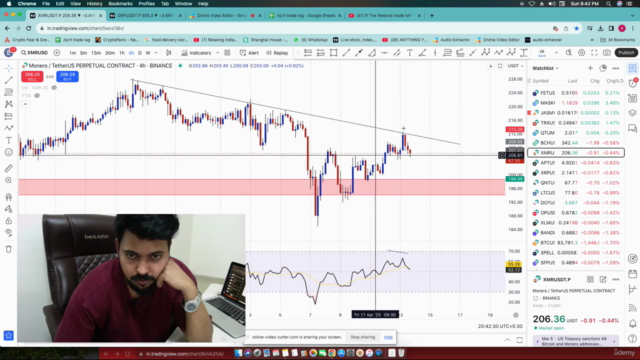Select the BTCUSDT row in watchlist
The height and width of the screenshot is (360, 640).
(576, 243)
